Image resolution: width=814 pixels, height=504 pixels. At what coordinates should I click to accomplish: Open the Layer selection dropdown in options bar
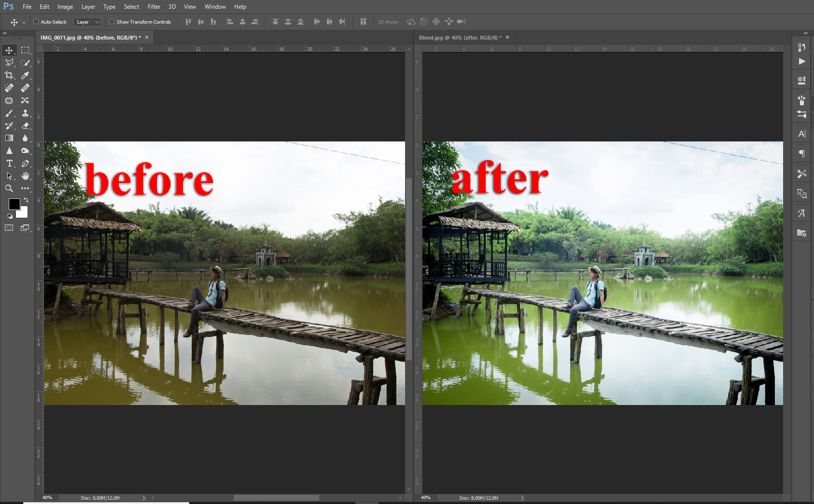click(87, 22)
